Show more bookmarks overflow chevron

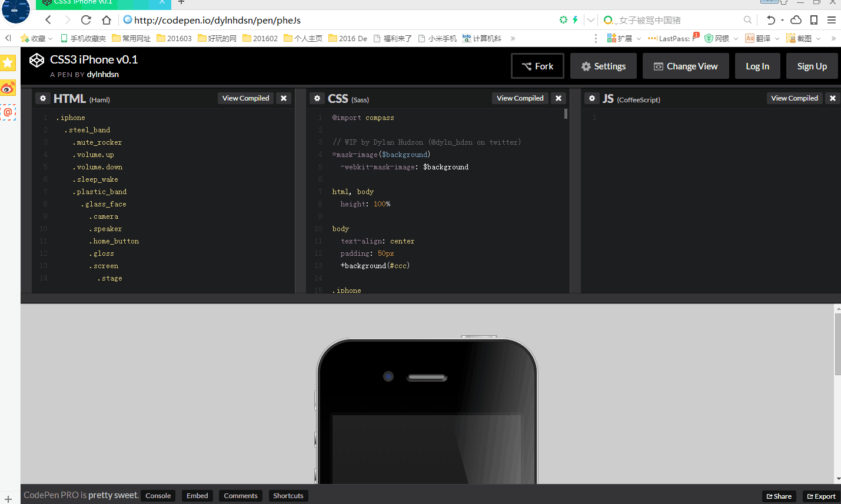point(513,38)
